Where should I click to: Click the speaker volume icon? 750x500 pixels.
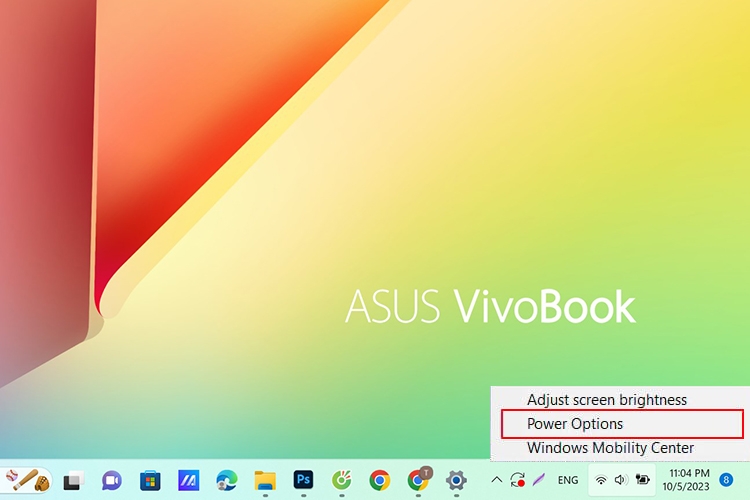(621, 479)
